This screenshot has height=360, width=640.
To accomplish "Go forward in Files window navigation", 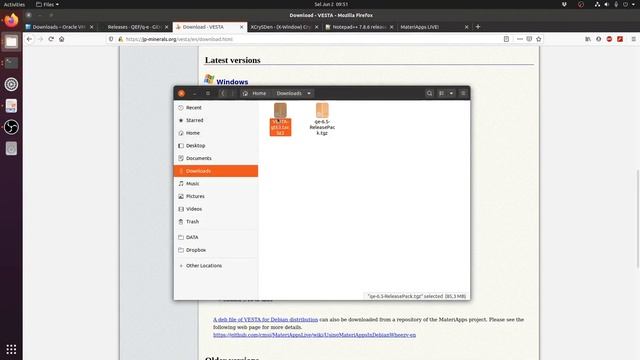I will click(x=233, y=93).
